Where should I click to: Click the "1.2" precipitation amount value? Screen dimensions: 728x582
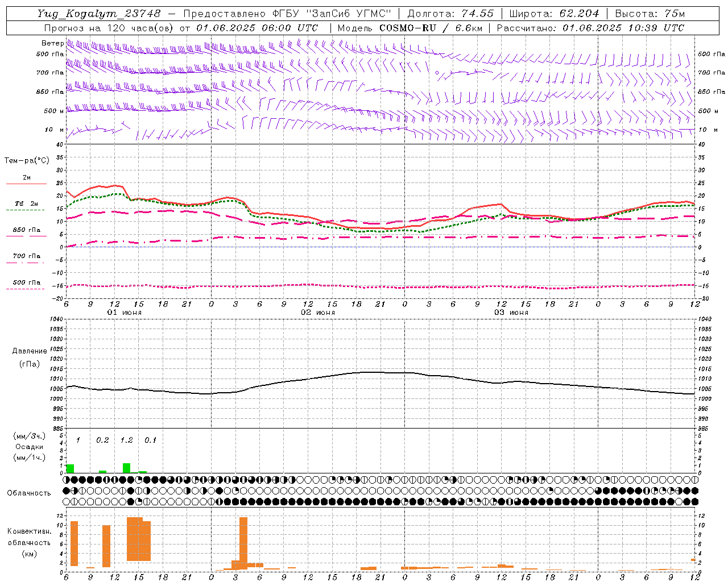click(x=126, y=440)
